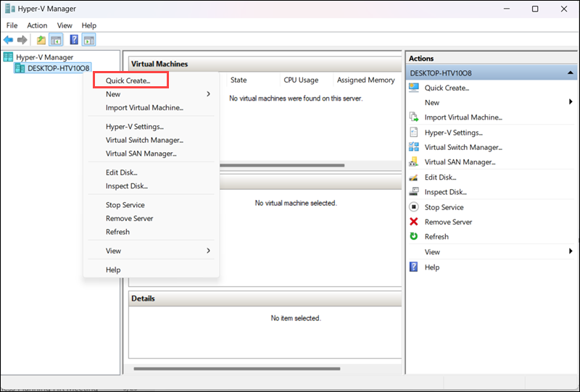580x392 pixels.
Task: Choose Virtual SAN Manager in context menu
Action: pyautogui.click(x=151, y=154)
